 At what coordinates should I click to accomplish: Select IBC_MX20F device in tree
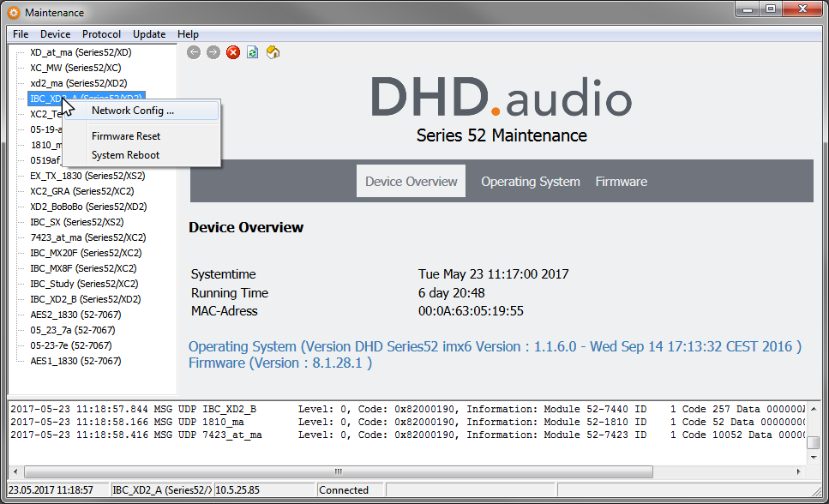[86, 253]
